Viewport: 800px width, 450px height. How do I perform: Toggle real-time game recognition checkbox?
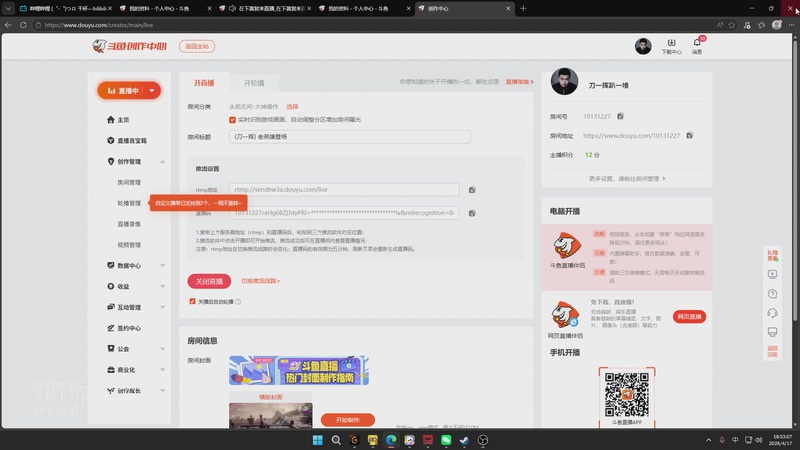tap(232, 120)
